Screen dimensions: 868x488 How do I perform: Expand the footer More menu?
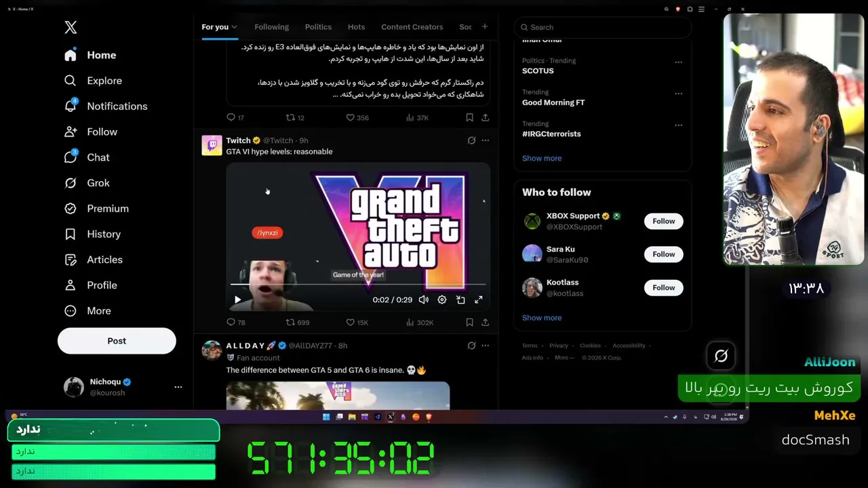coord(563,358)
